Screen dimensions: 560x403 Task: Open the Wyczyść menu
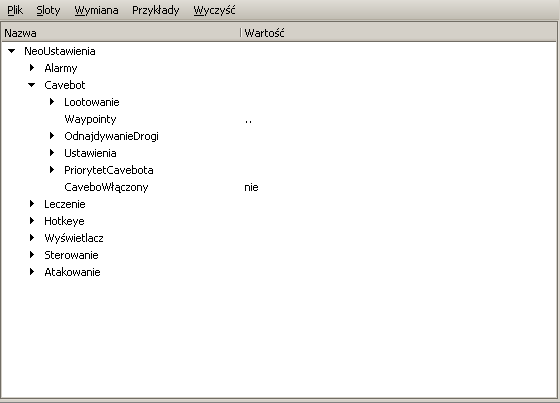point(214,10)
